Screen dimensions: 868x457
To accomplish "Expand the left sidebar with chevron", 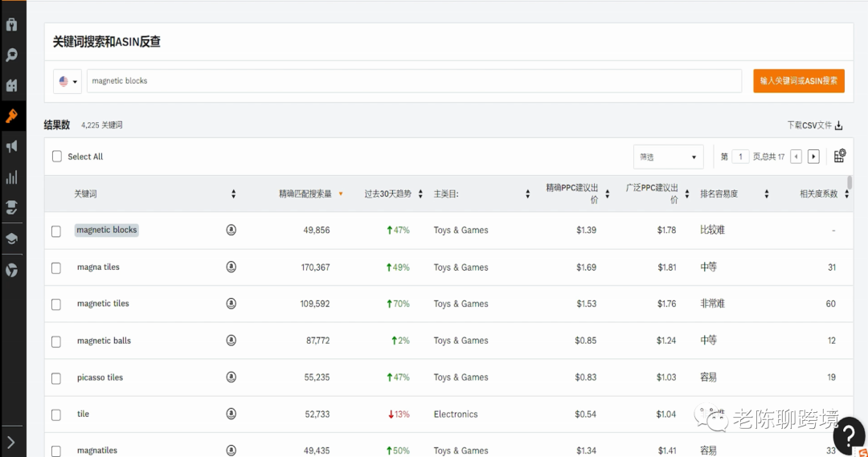I will 11,442.
